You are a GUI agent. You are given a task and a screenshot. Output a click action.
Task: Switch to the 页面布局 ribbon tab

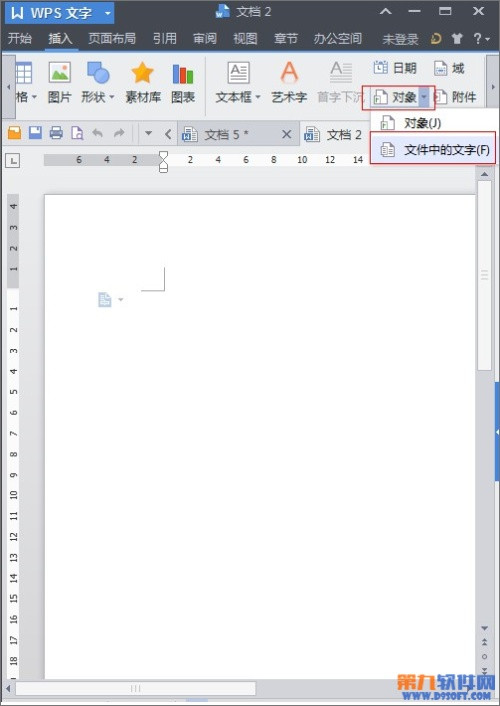[x=112, y=39]
